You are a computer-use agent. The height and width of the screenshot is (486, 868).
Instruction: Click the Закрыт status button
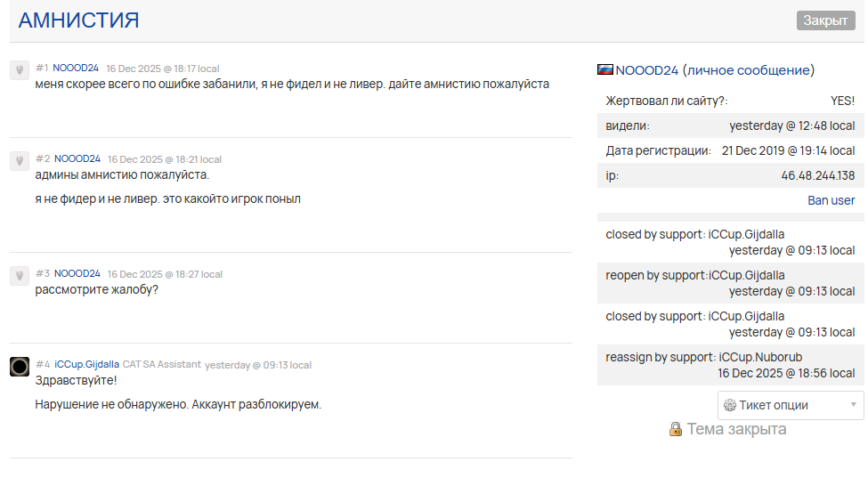825,20
